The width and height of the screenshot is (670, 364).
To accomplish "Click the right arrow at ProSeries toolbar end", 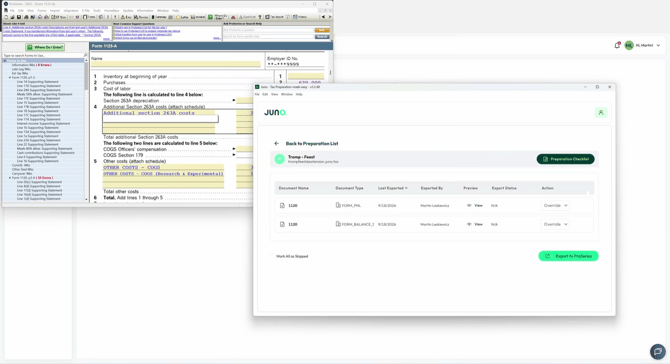I will [330, 17].
